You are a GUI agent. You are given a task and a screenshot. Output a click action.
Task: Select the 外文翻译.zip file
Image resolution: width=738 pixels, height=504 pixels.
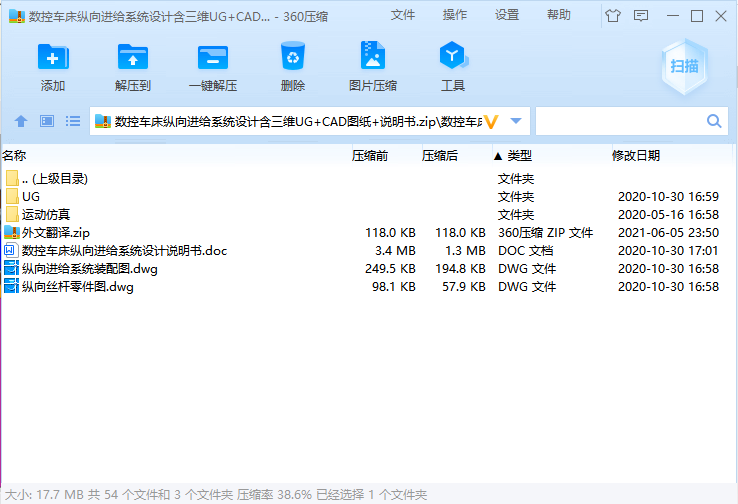[x=367, y=232]
